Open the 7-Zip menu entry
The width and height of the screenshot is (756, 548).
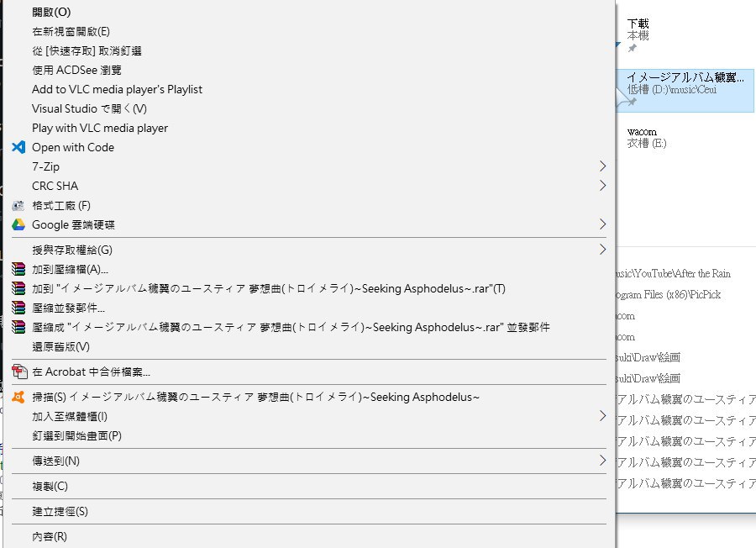pyautogui.click(x=308, y=166)
